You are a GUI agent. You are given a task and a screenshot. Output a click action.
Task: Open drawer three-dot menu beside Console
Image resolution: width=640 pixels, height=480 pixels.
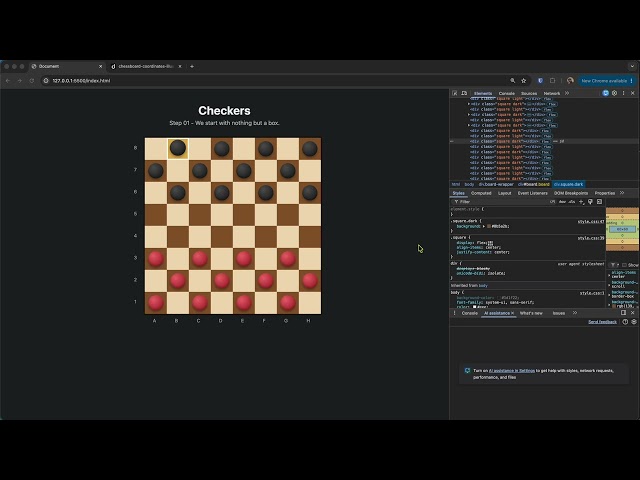click(454, 313)
